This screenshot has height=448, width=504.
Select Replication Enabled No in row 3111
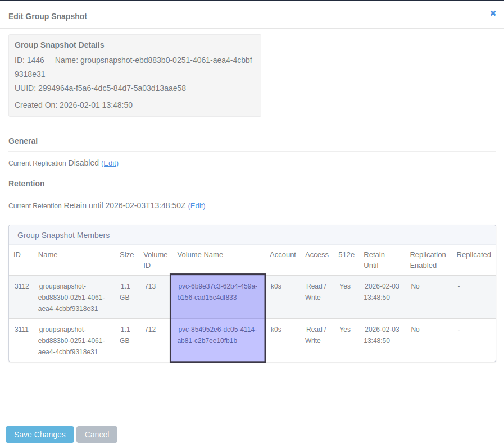[415, 330]
